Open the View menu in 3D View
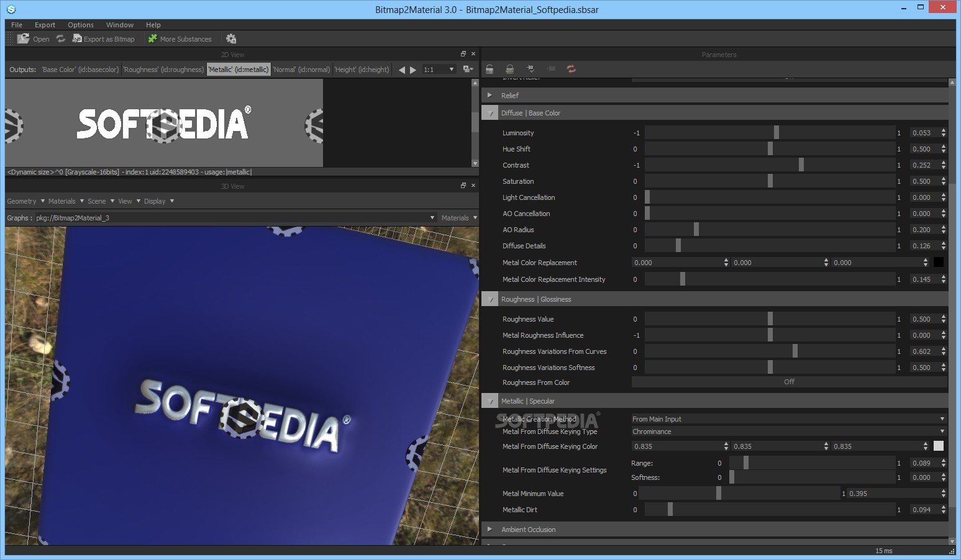Image resolution: width=961 pixels, height=560 pixels. (x=129, y=201)
